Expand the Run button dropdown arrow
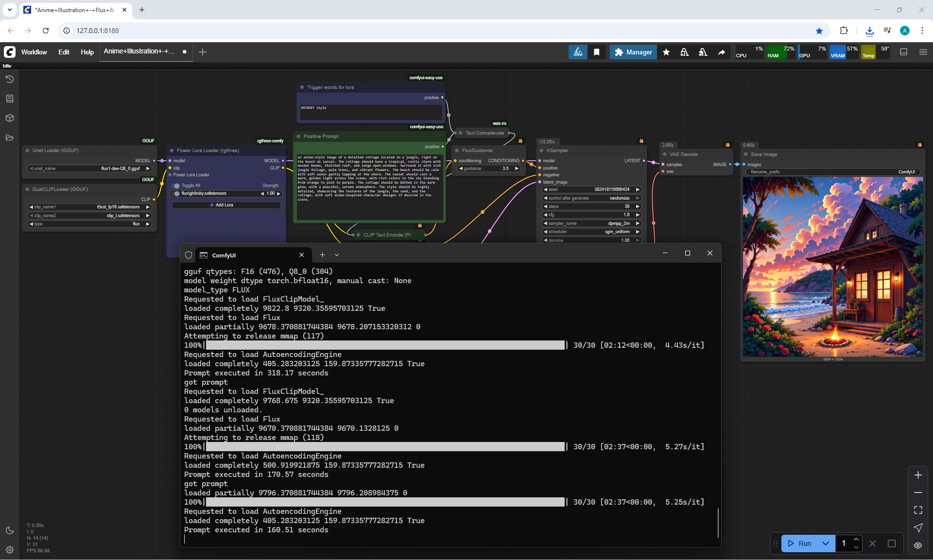This screenshot has height=560, width=933. point(826,543)
